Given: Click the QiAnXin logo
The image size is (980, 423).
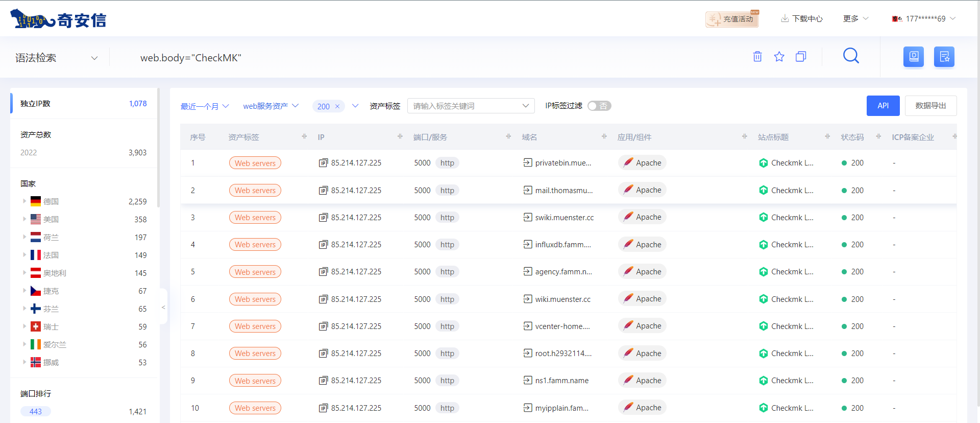Looking at the screenshot, I should point(58,19).
